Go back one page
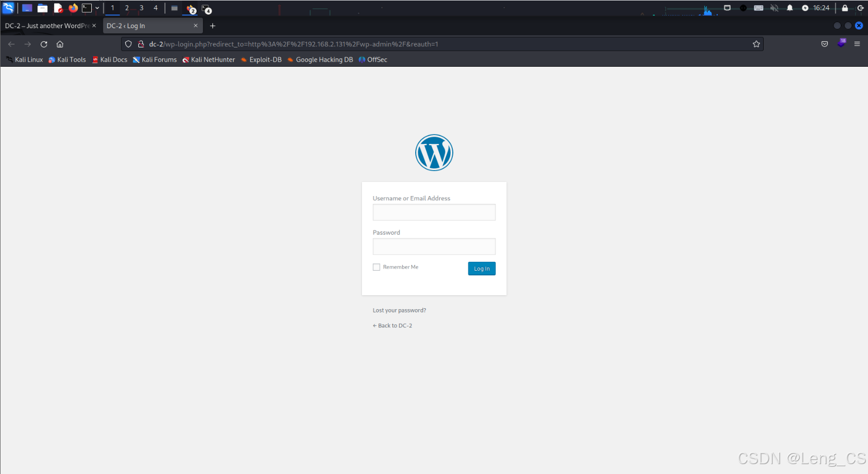 [11, 44]
